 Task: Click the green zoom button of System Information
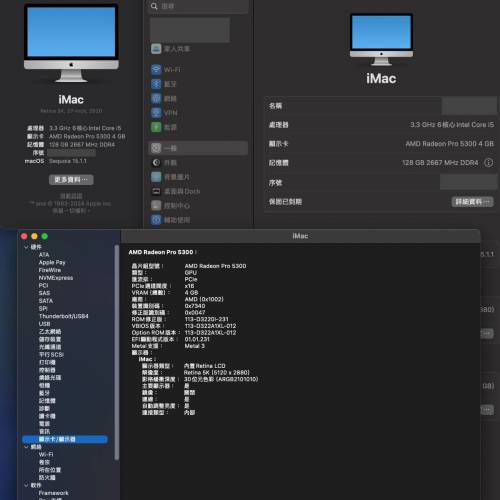(x=45, y=236)
